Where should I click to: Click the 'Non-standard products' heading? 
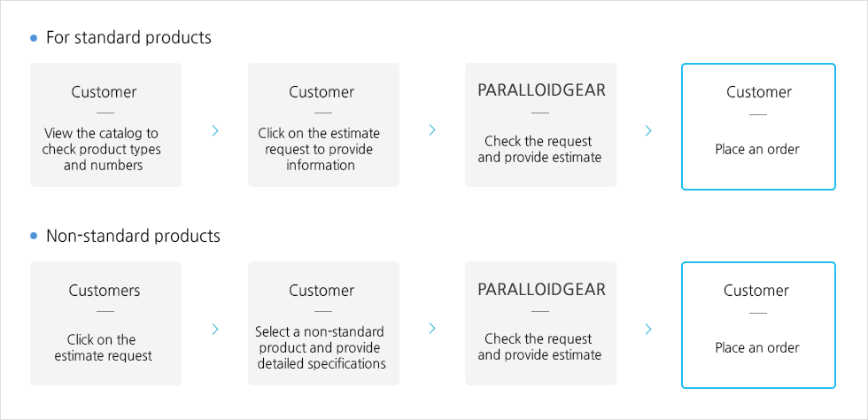(x=133, y=236)
